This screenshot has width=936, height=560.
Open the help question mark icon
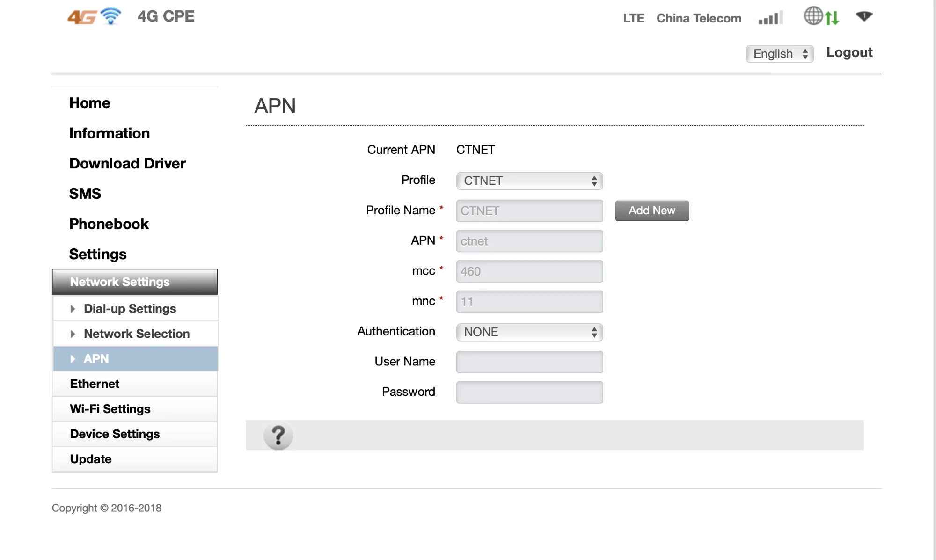pos(278,436)
